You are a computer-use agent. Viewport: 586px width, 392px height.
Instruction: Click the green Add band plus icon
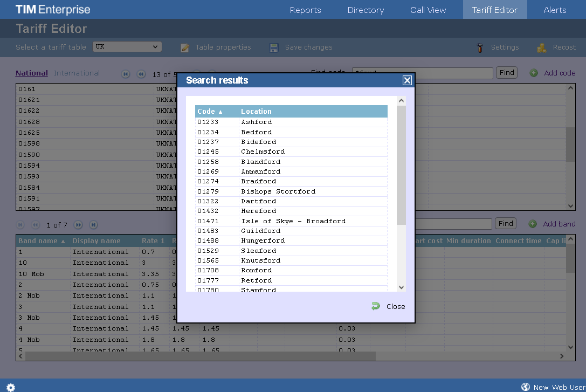[532, 224]
